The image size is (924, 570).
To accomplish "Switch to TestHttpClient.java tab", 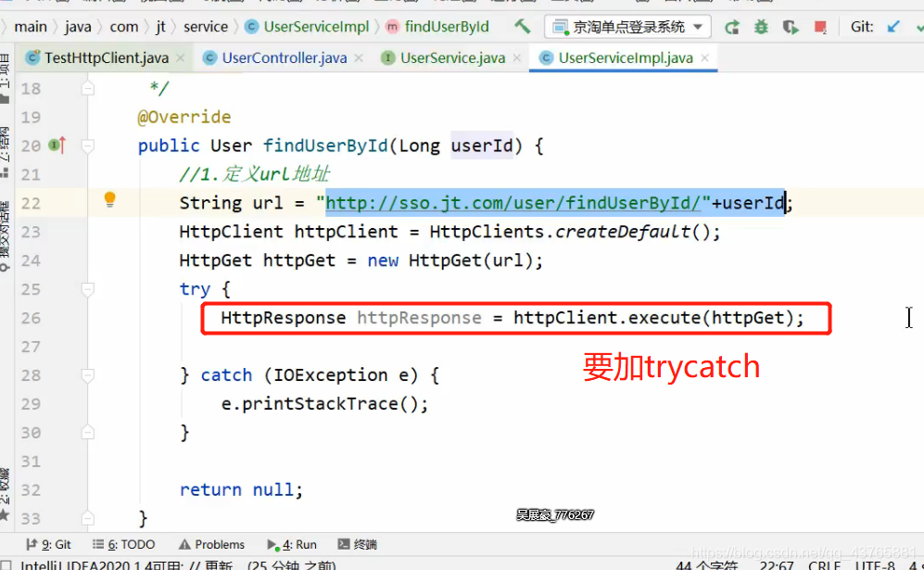I will click(x=97, y=57).
